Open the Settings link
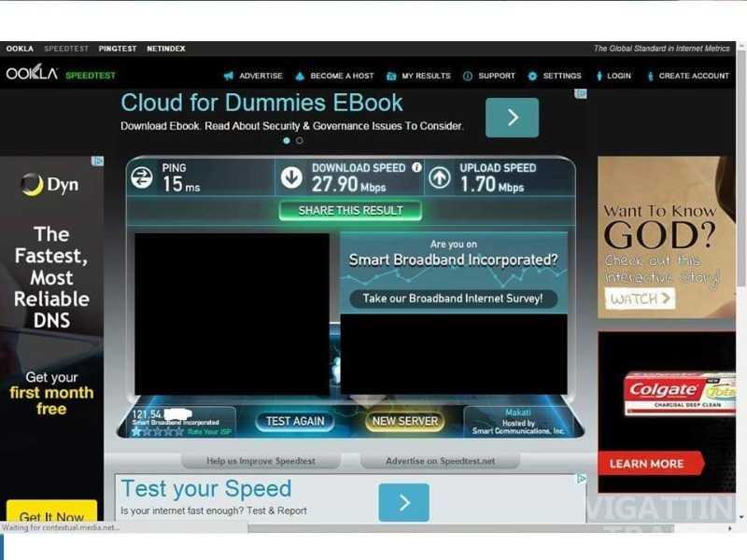The height and width of the screenshot is (560, 747). 562,76
